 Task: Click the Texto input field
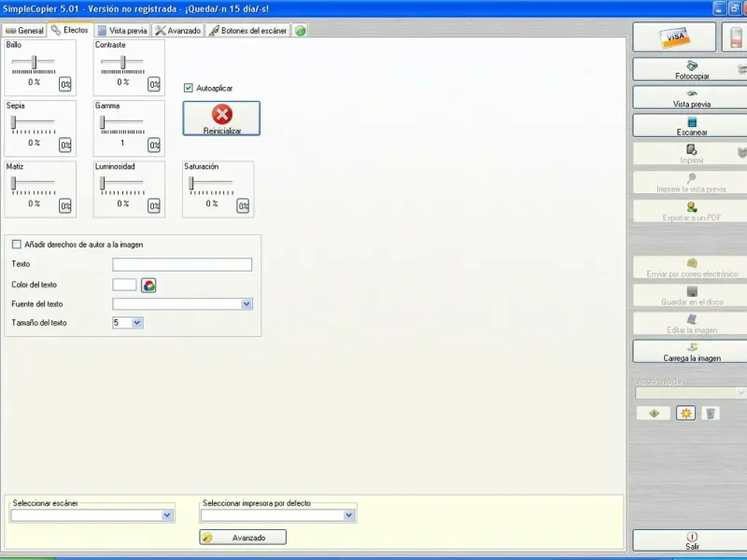(182, 264)
